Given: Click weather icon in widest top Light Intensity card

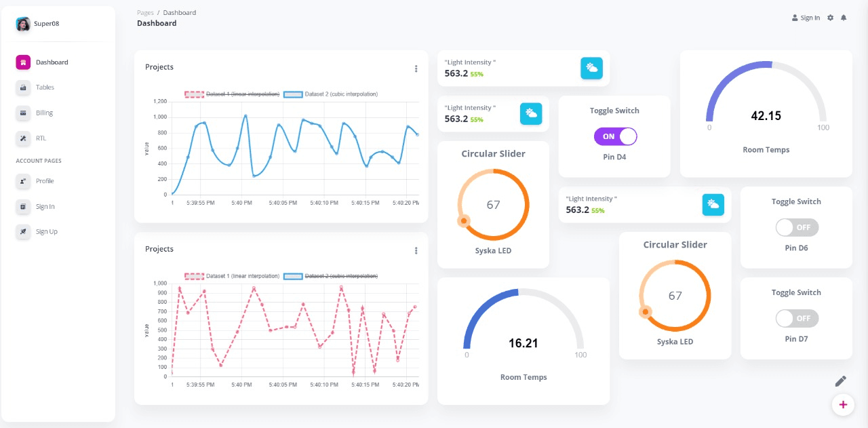Looking at the screenshot, I should click(x=591, y=68).
